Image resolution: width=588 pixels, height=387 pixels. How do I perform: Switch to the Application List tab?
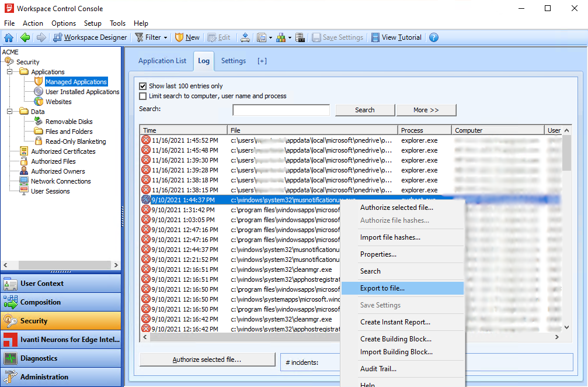click(162, 61)
